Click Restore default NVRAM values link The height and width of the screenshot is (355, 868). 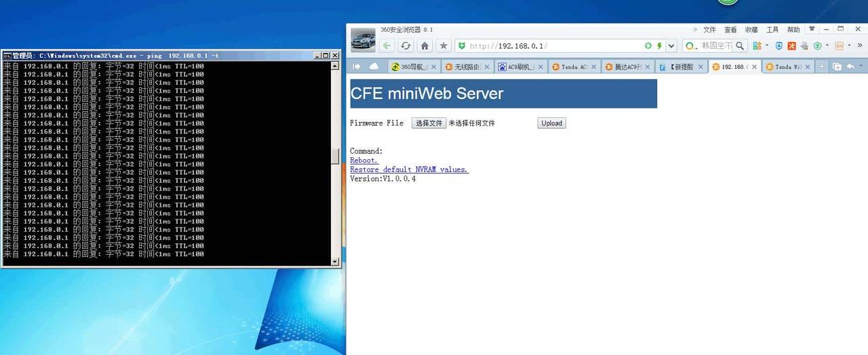409,169
